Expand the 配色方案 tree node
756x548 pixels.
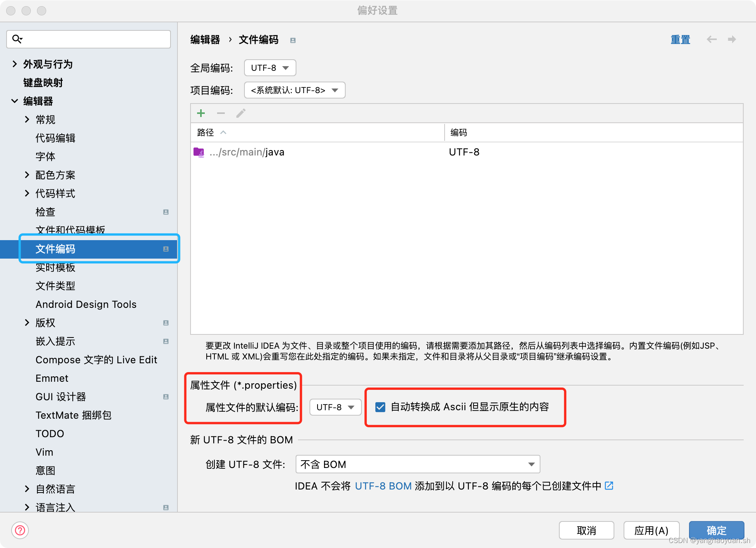(27, 175)
